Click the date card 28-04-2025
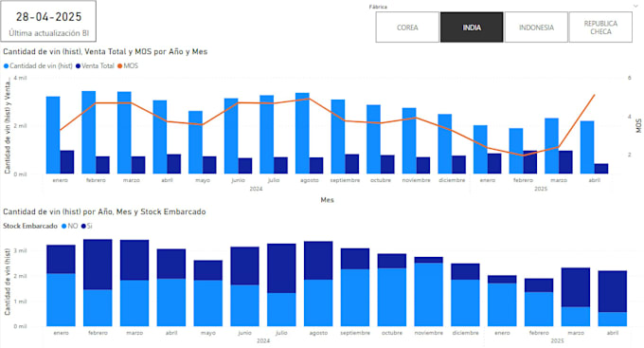Viewport: 644px width, 348px height. click(48, 22)
